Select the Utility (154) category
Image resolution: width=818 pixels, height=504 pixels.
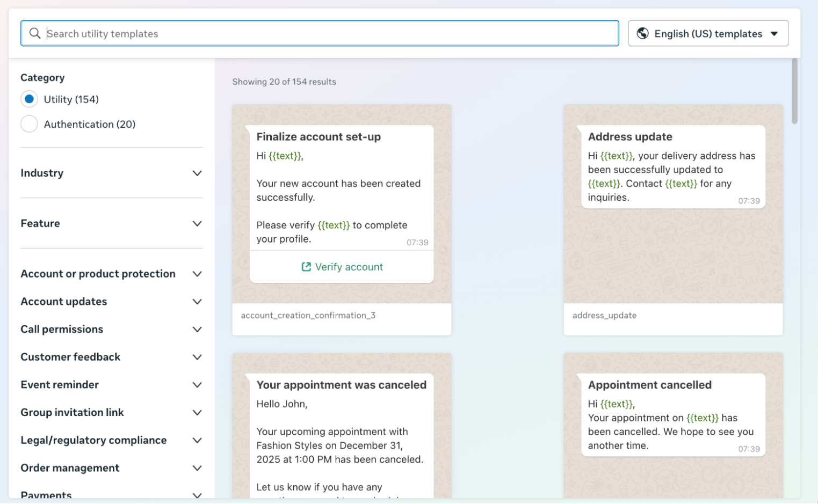pos(29,99)
